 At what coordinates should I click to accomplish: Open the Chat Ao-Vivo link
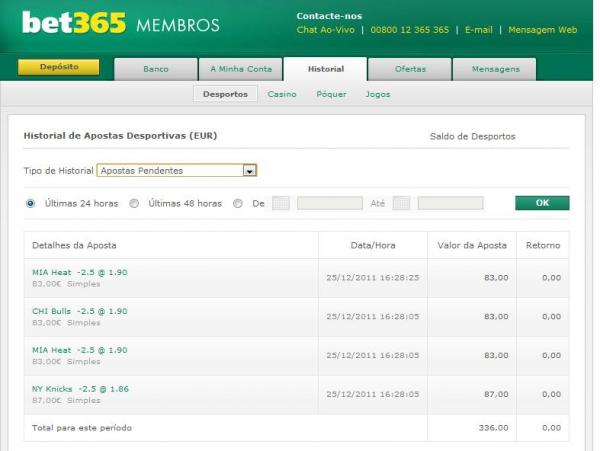(x=325, y=30)
